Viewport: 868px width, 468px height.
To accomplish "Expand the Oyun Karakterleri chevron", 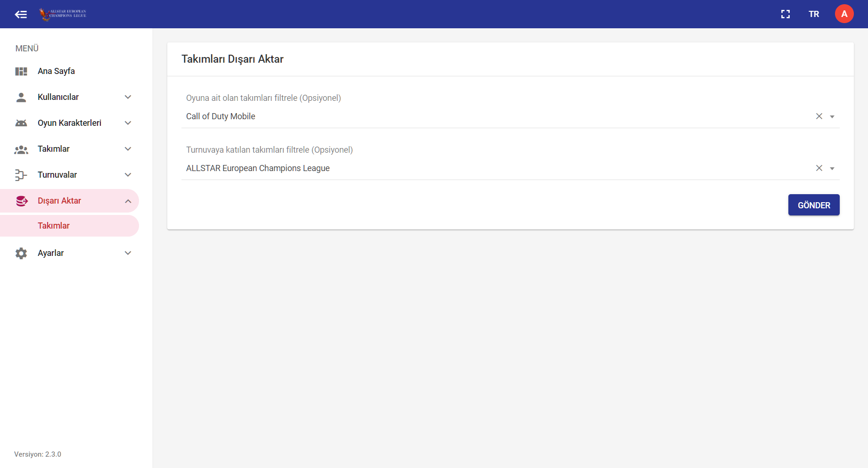I will [128, 123].
